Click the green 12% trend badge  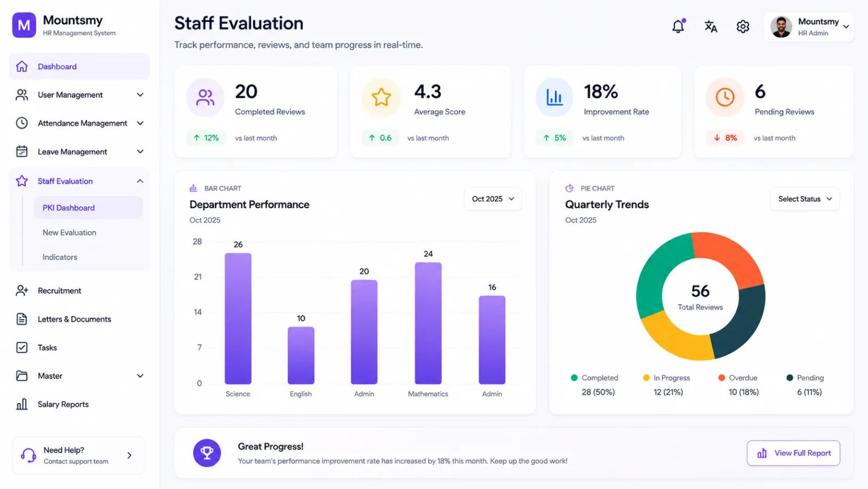206,138
